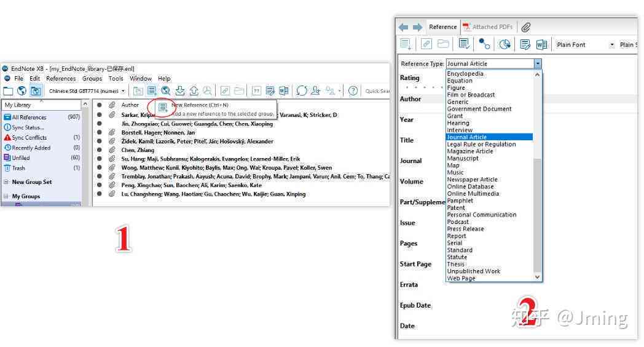
Task: Open the Plain Font dropdown
Action: 612,45
